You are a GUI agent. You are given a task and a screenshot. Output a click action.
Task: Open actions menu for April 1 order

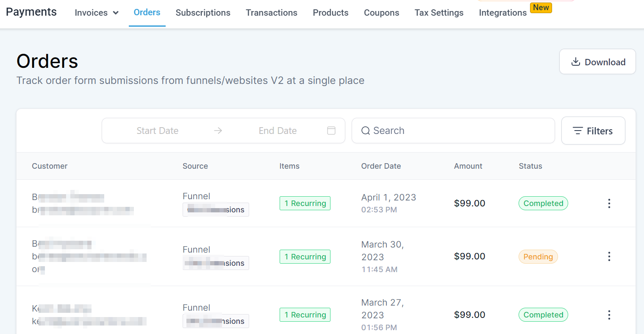click(x=609, y=203)
